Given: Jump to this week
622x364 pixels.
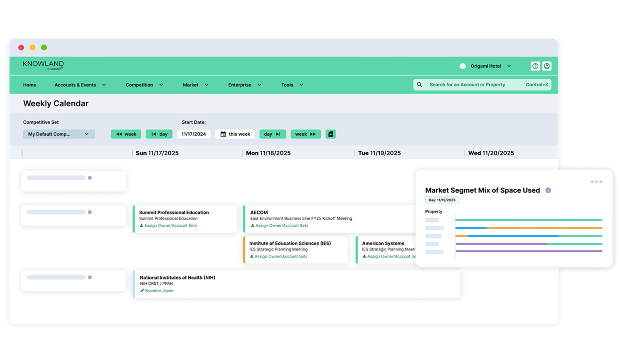Looking at the screenshot, I should click(235, 134).
